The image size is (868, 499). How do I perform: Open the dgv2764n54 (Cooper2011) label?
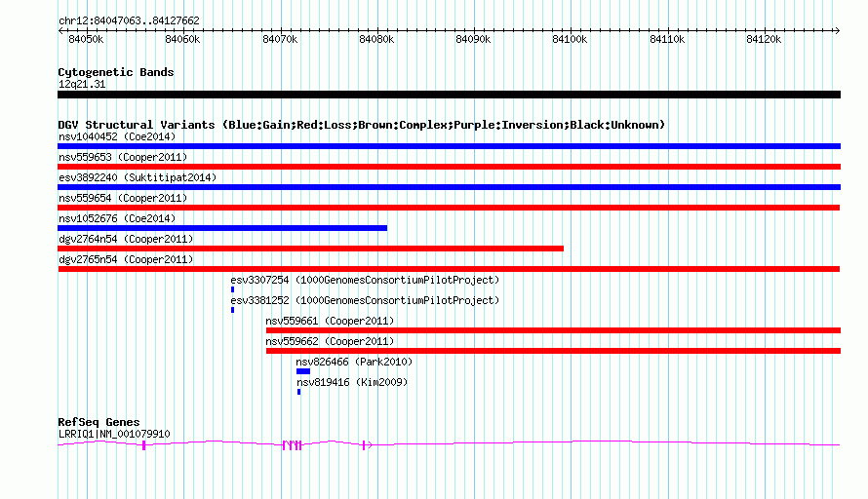click(126, 239)
